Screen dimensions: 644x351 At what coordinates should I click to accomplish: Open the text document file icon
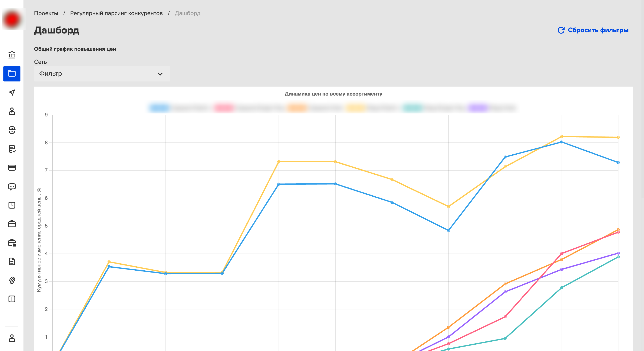12,261
